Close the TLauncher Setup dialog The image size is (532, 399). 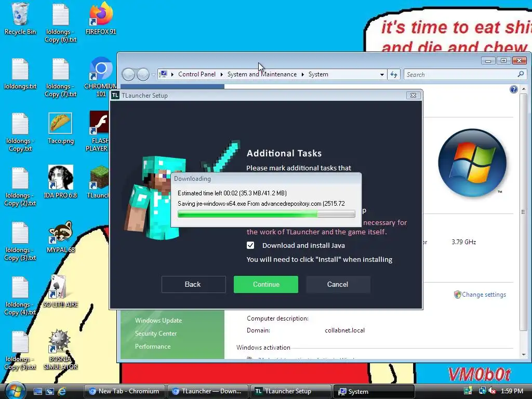pos(413,96)
